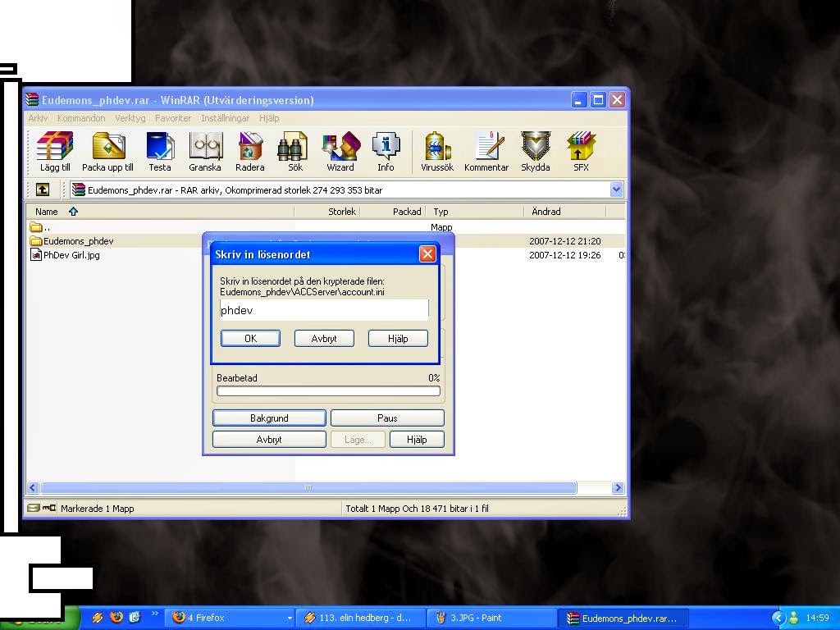Open the Arkiv menu
The width and height of the screenshot is (840, 630).
click(38, 118)
